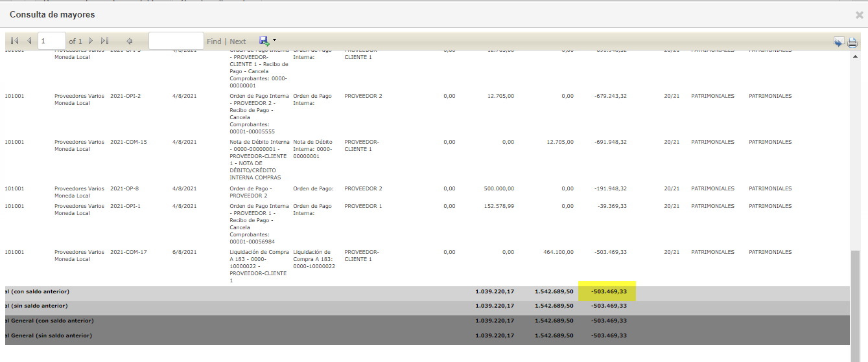Click the date 6/8/2021
This screenshot has width=868, height=362.
[x=184, y=252]
